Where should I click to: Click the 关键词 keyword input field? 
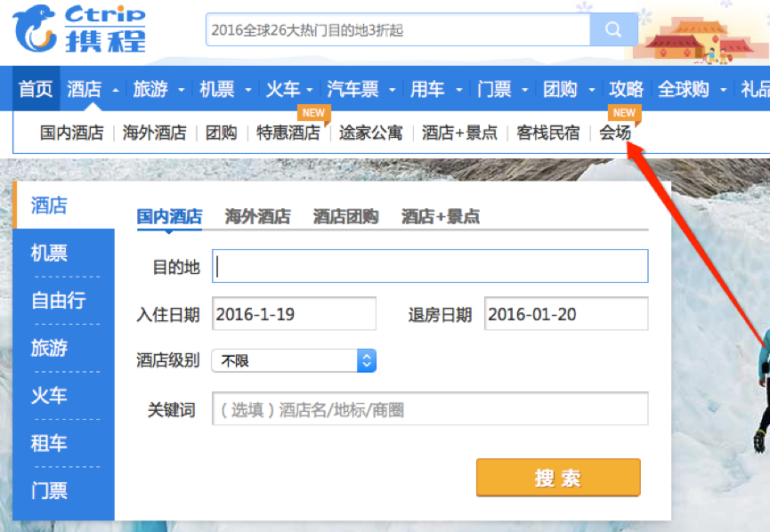click(430, 409)
